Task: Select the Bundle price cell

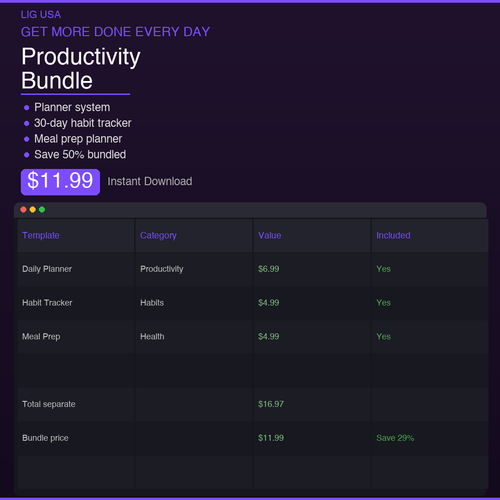Action: point(76,438)
